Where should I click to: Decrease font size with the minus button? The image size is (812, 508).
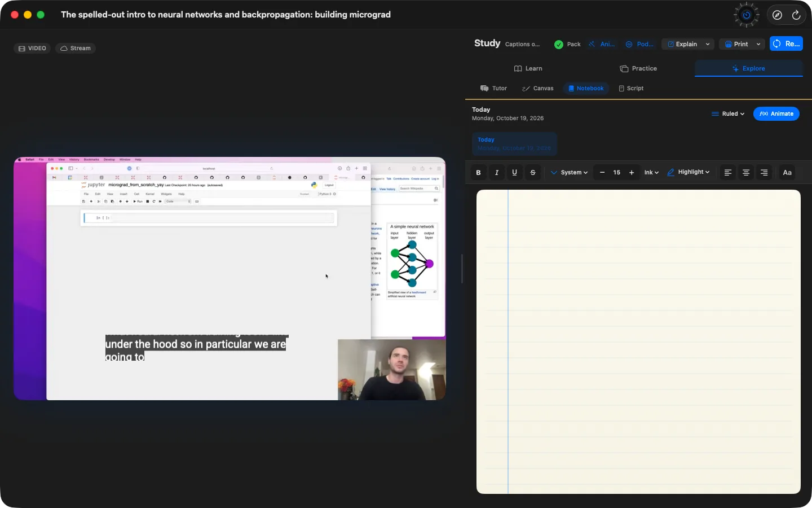pyautogui.click(x=602, y=173)
